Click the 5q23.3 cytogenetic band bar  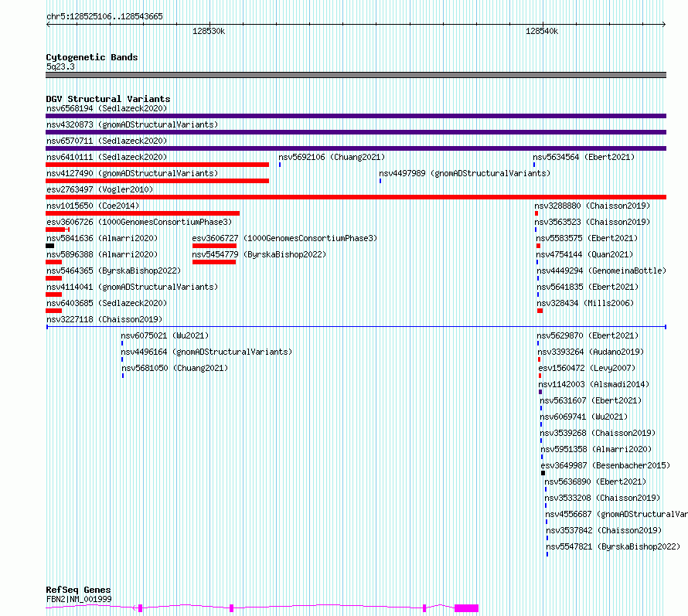click(x=356, y=75)
